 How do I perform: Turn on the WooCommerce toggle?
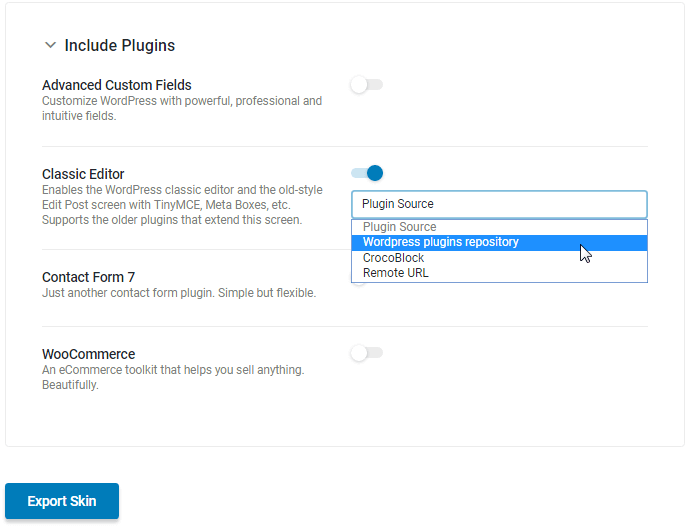pos(367,353)
